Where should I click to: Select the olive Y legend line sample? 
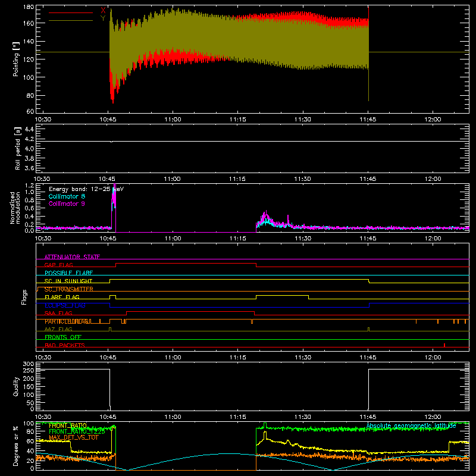[x=71, y=20]
